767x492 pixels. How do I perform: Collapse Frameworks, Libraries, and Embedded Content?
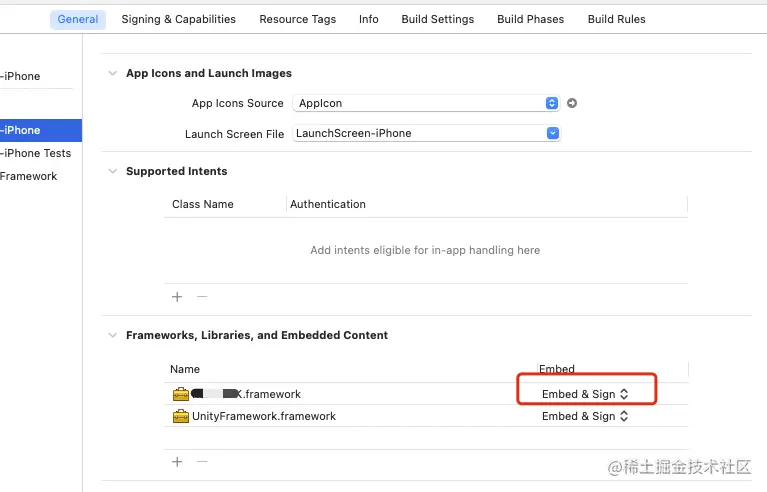[x=111, y=335]
